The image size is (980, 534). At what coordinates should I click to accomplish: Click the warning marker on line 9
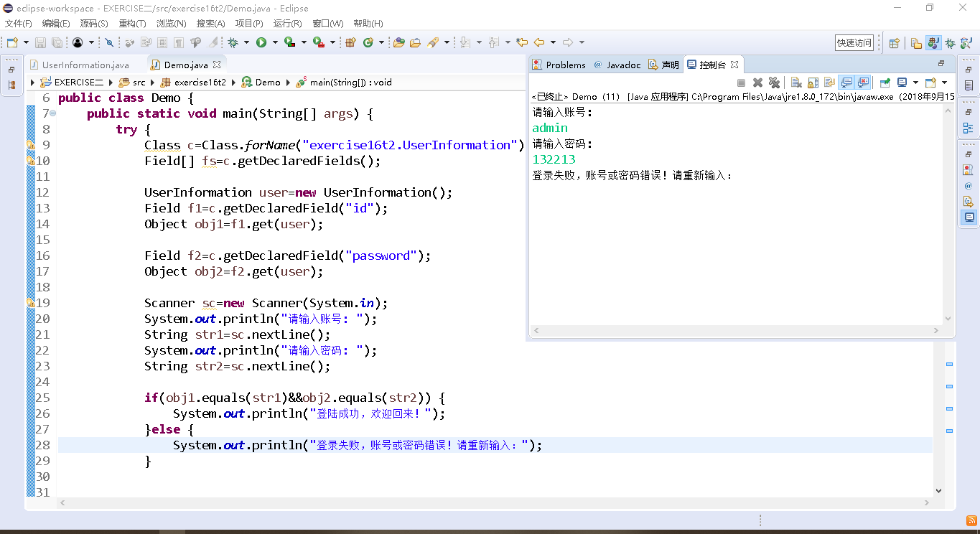click(30, 145)
